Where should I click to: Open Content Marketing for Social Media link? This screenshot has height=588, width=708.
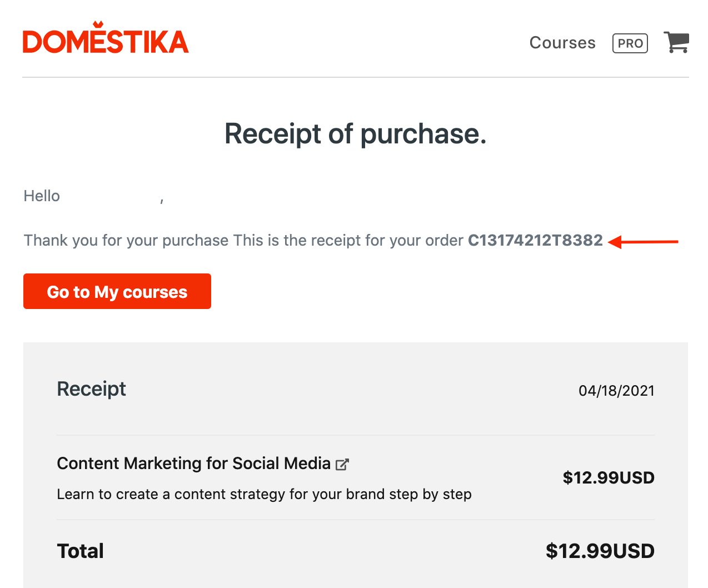point(194,464)
